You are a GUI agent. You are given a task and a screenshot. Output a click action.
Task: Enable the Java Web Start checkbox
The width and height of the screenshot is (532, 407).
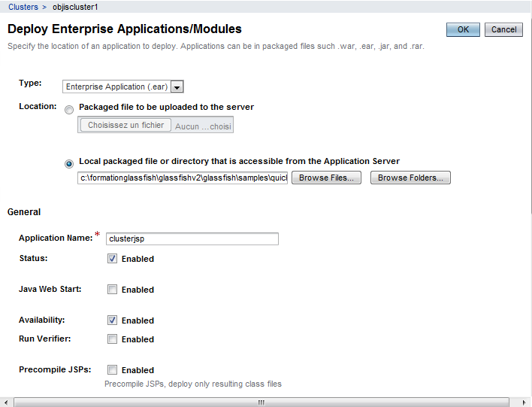[x=112, y=289]
